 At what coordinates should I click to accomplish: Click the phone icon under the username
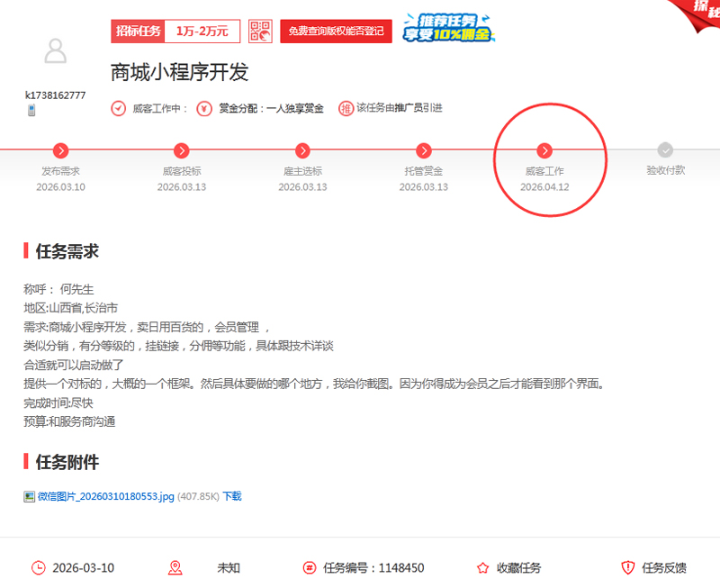tap(31, 107)
